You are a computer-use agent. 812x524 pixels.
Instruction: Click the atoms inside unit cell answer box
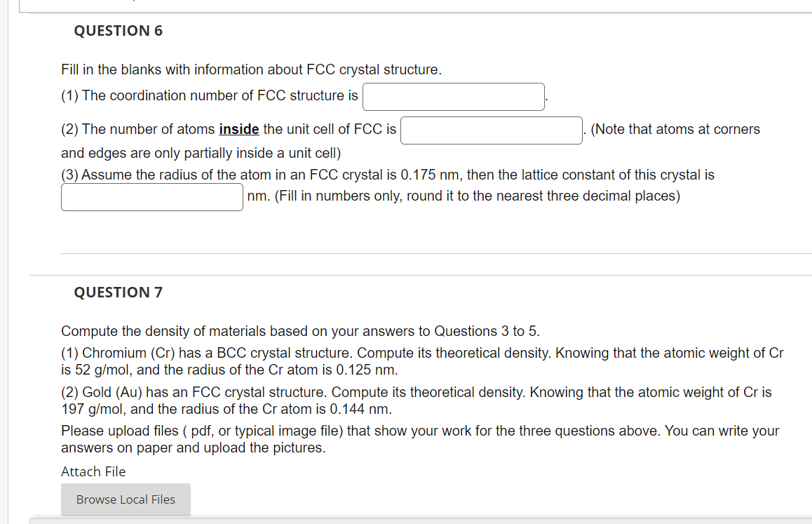(490, 130)
